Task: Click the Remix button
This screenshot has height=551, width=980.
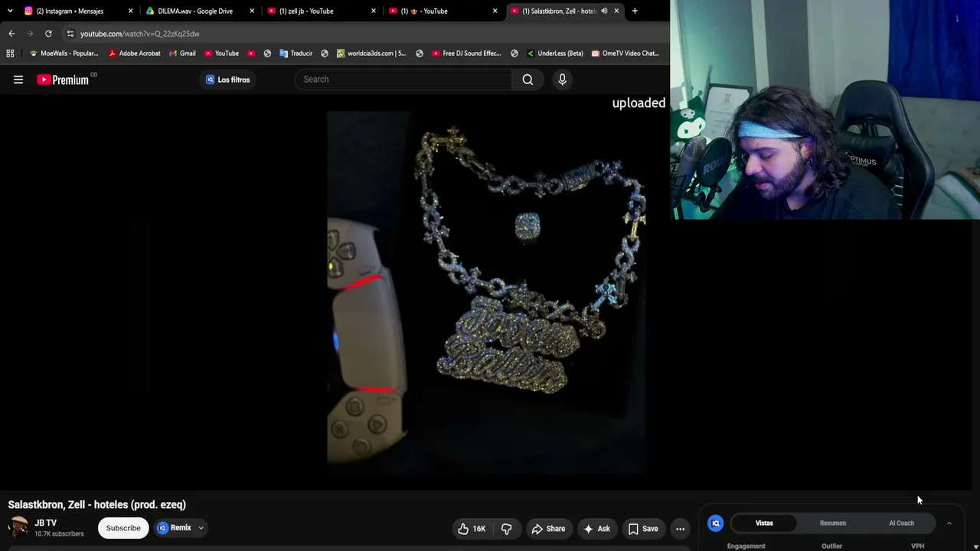Action: click(x=174, y=528)
